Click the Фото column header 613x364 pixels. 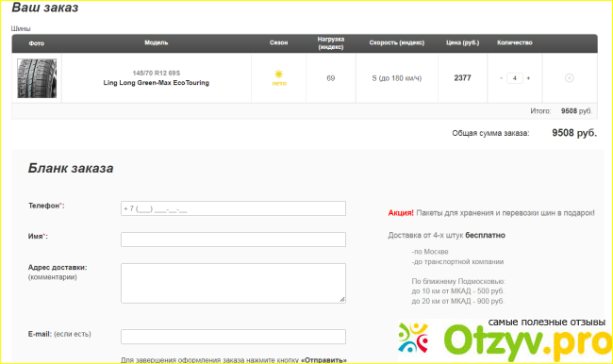(x=37, y=43)
